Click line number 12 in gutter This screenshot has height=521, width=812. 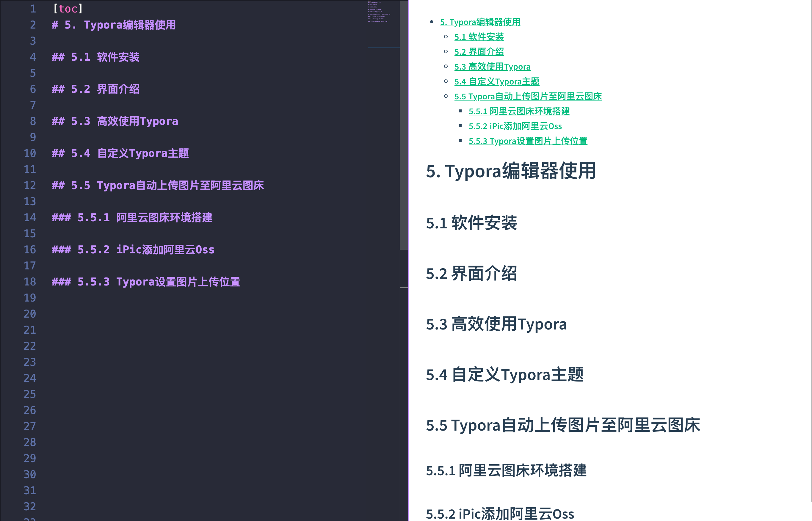click(x=30, y=185)
